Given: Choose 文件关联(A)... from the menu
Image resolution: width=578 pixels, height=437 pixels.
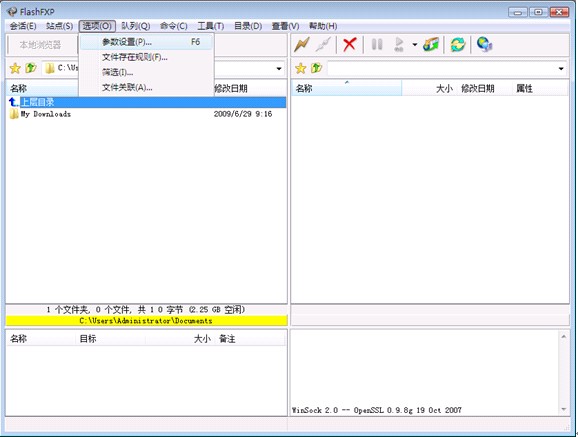Looking at the screenshot, I should (147, 87).
